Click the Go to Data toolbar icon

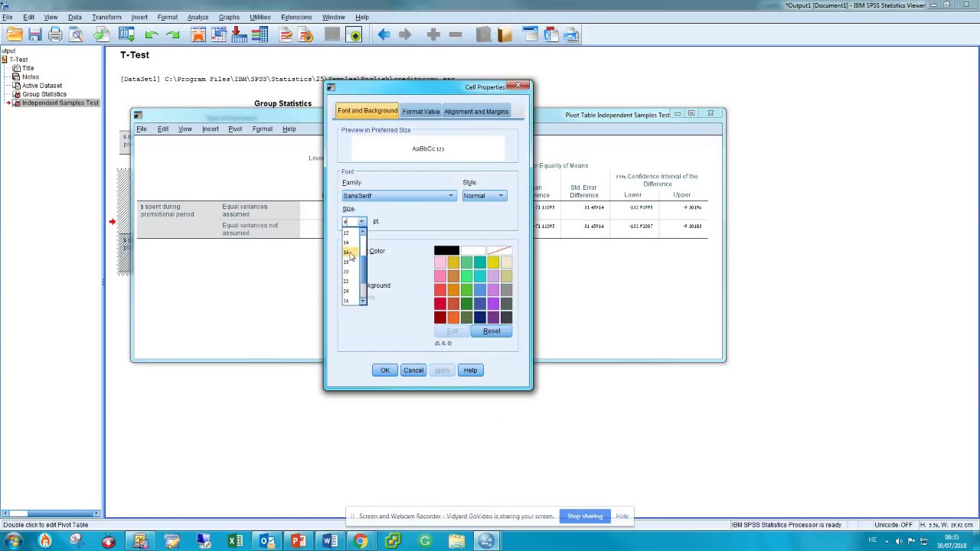[x=198, y=34]
